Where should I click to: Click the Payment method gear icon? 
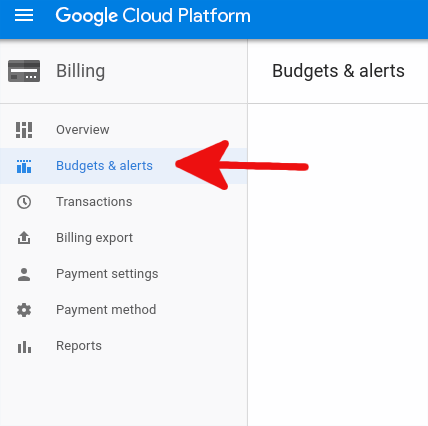24,310
